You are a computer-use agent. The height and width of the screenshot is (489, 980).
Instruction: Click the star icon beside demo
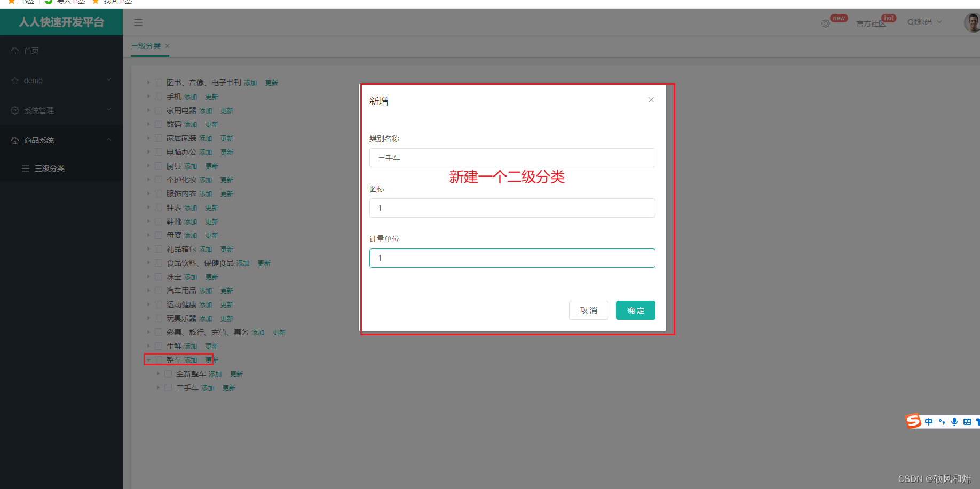click(15, 81)
